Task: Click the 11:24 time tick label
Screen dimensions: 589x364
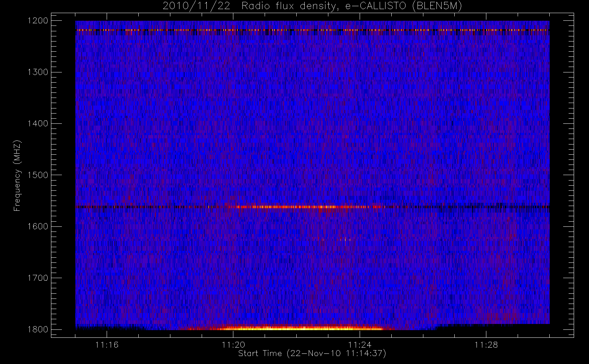Action: (360, 345)
